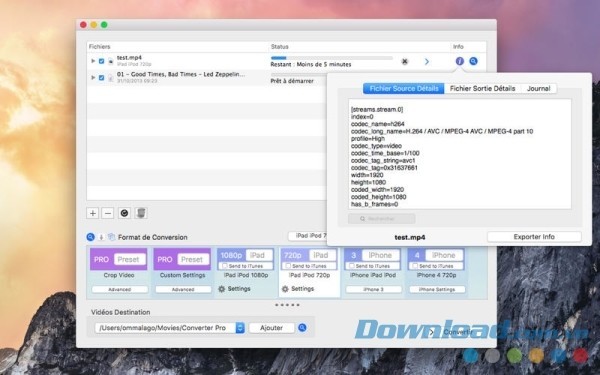Click the file type icon of test.mp4
The image size is (600, 375).
(111, 61)
